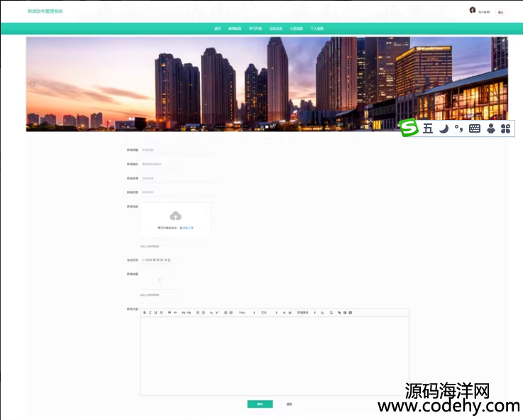Screen dimensions: 523x420
Task: Click the cloud upload icon
Action: point(175,216)
